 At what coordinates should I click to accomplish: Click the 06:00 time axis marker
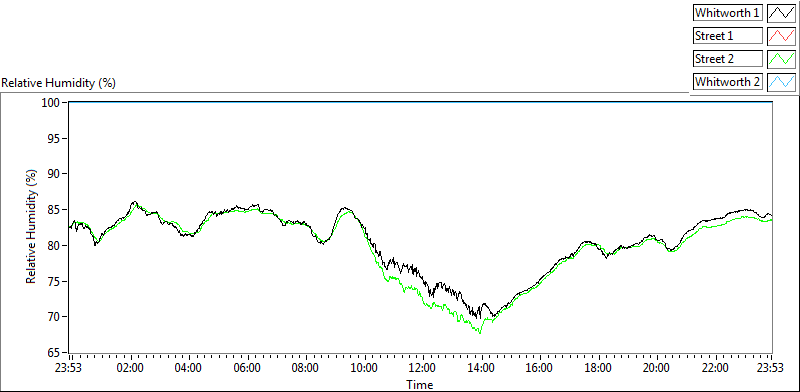click(247, 368)
